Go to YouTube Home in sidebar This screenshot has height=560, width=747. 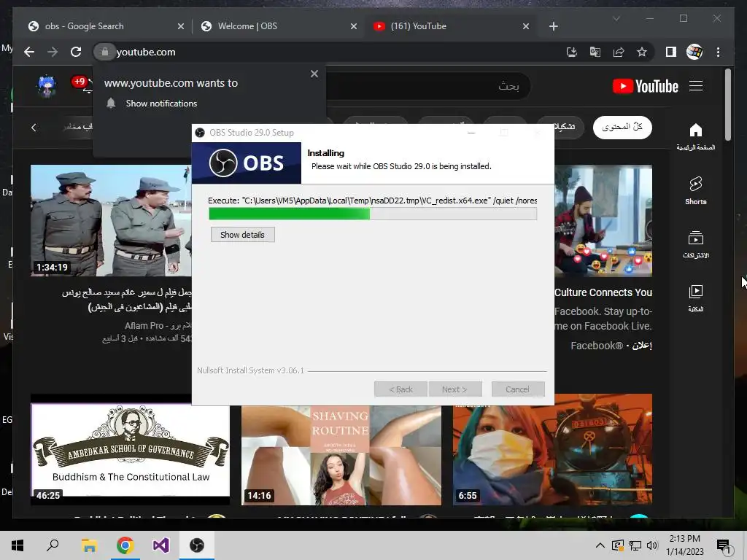click(x=695, y=136)
